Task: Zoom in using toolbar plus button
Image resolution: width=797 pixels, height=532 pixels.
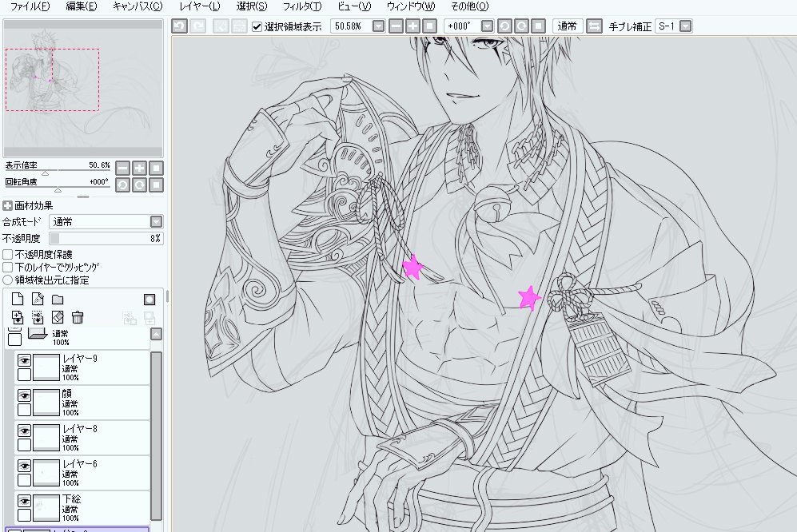Action: [412, 26]
